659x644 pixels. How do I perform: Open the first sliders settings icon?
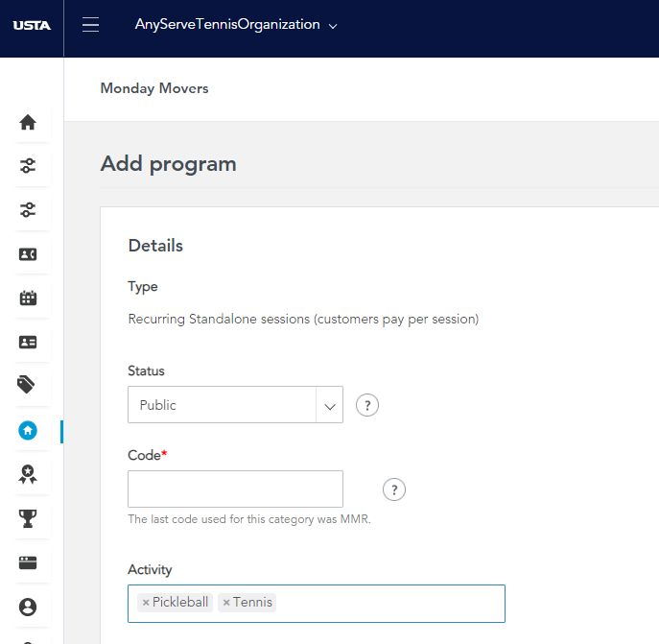(x=28, y=166)
